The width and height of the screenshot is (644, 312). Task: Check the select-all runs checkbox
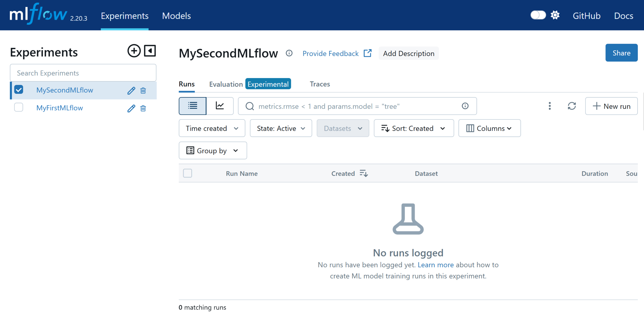pyautogui.click(x=188, y=173)
